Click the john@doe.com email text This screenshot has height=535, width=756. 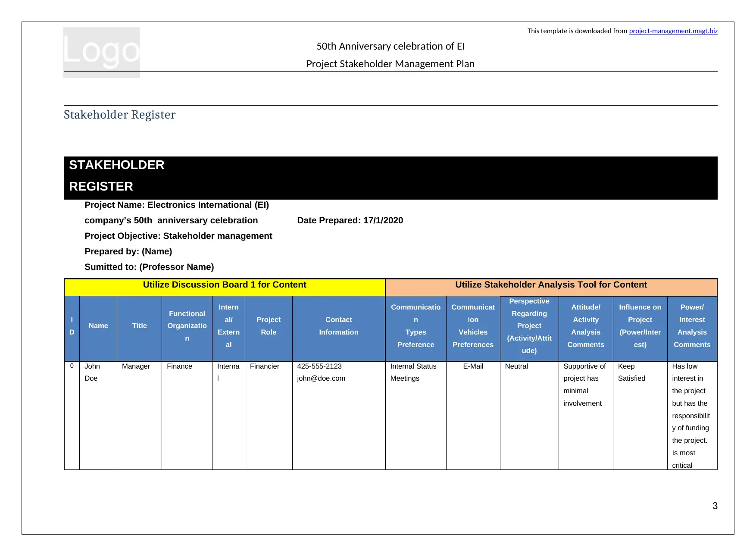pos(321,378)
